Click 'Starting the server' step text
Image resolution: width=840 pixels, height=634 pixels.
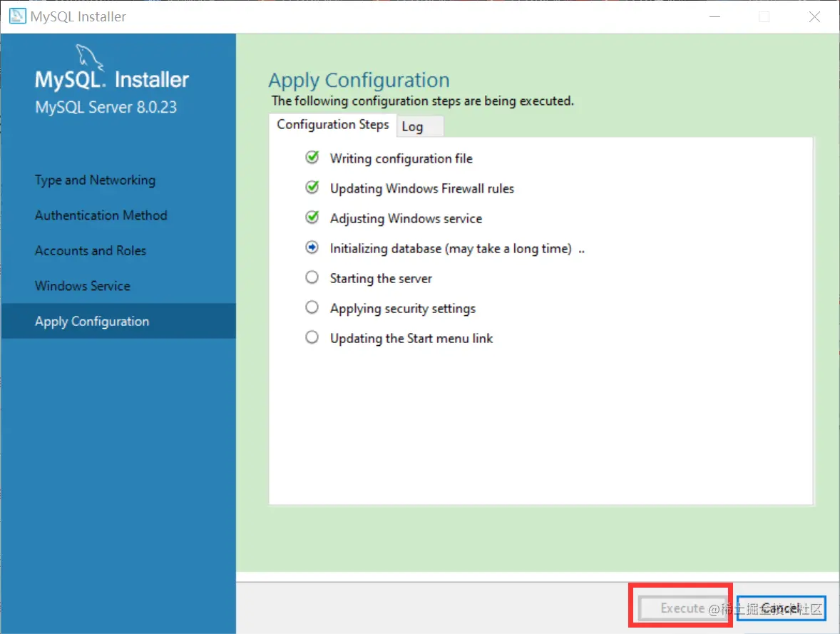tap(381, 279)
